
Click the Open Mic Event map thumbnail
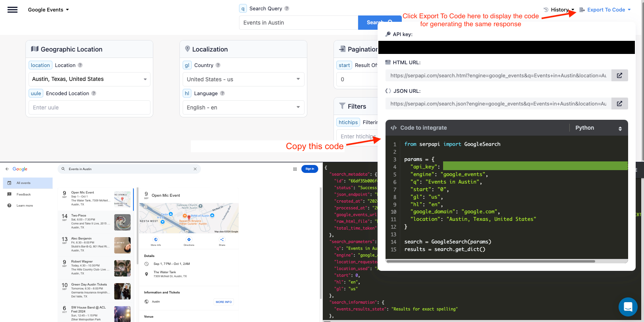pyautogui.click(x=122, y=199)
